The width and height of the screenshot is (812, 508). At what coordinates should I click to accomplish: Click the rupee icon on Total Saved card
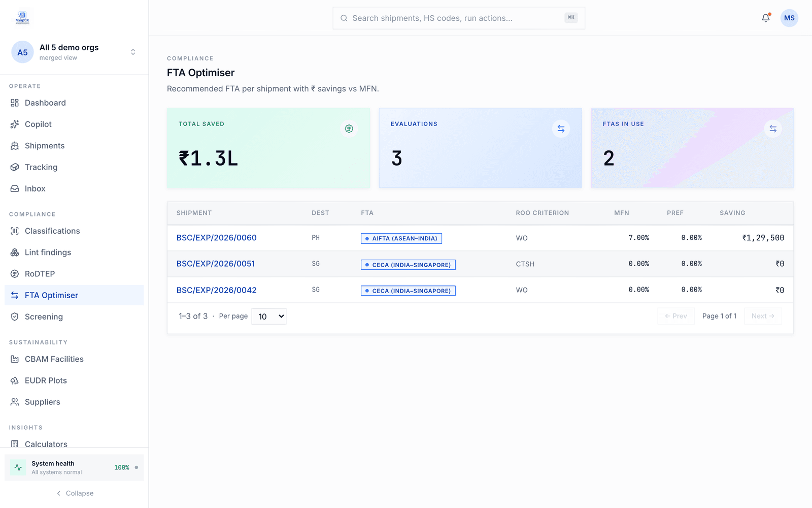pyautogui.click(x=349, y=129)
